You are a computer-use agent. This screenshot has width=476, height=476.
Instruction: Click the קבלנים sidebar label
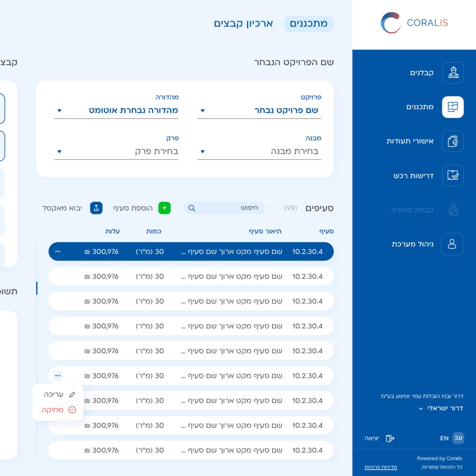422,73
